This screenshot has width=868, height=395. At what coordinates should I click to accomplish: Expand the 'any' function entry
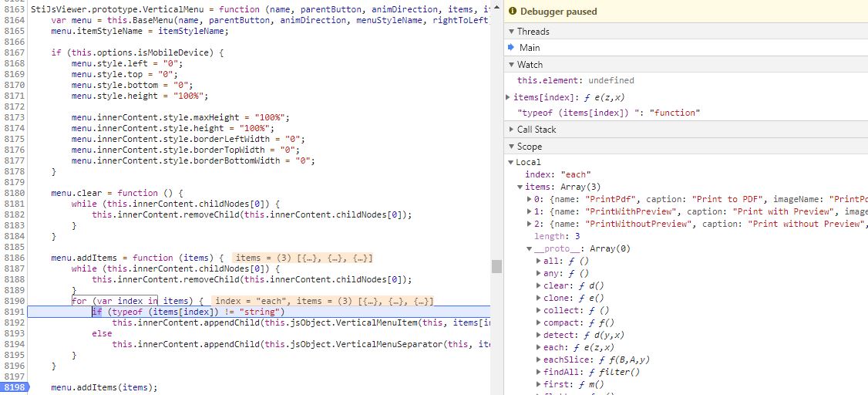coord(539,273)
